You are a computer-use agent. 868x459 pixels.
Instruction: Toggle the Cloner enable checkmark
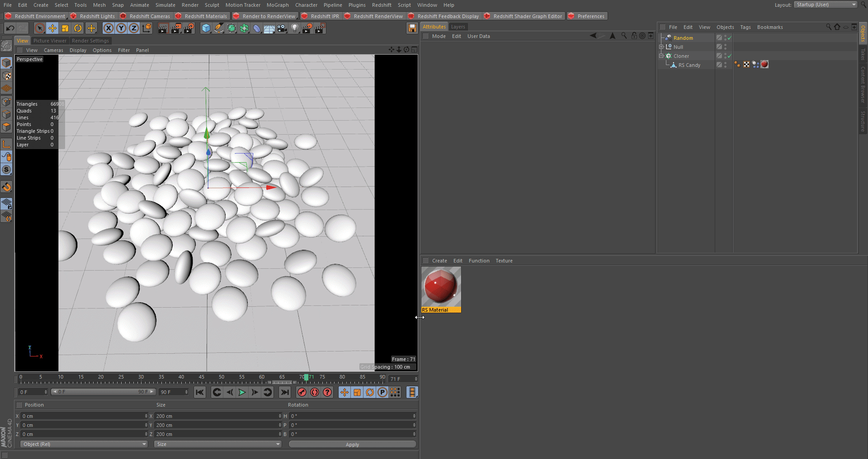729,56
